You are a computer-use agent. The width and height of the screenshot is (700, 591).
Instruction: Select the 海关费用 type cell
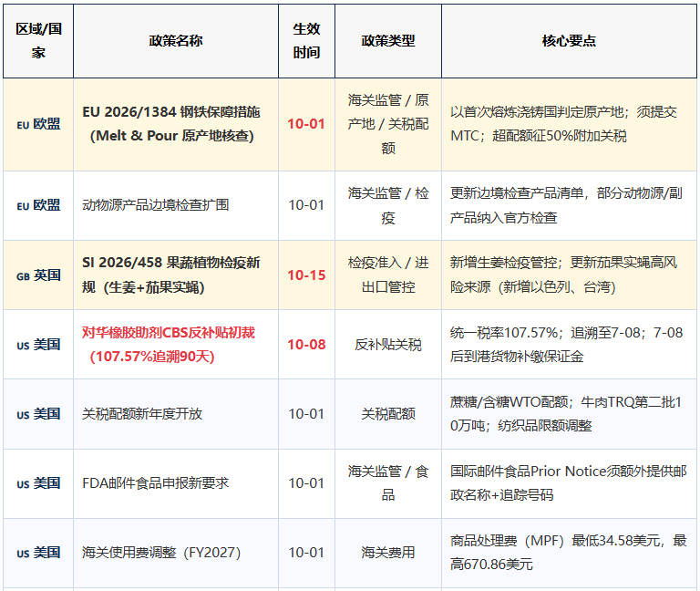click(388, 553)
